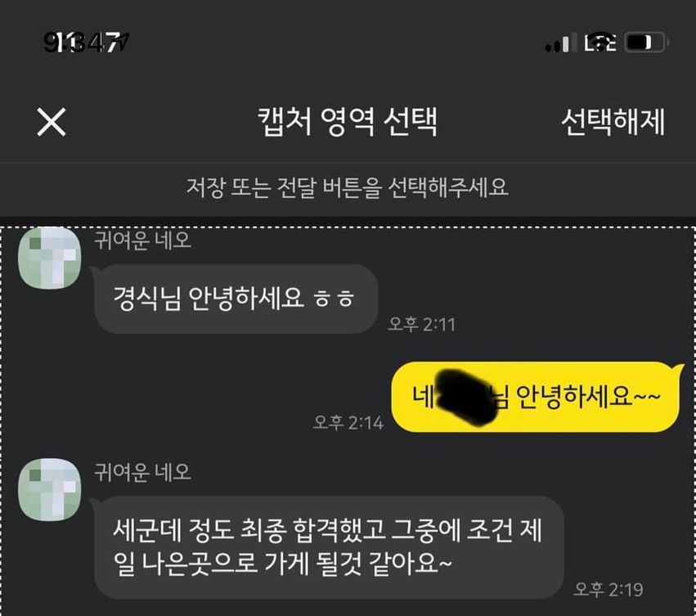Viewport: 696px width, 616px height.
Task: Tap the cellular signal bars icon
Action: (x=558, y=43)
